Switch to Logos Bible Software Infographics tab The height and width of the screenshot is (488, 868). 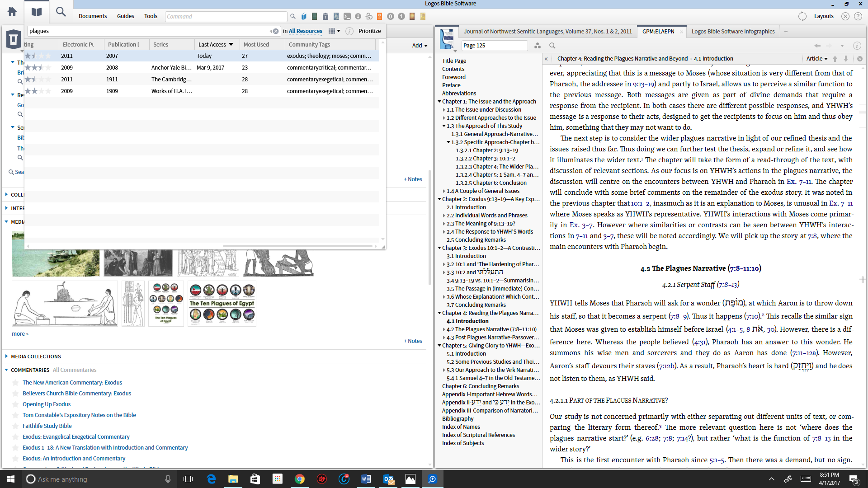[x=733, y=32]
